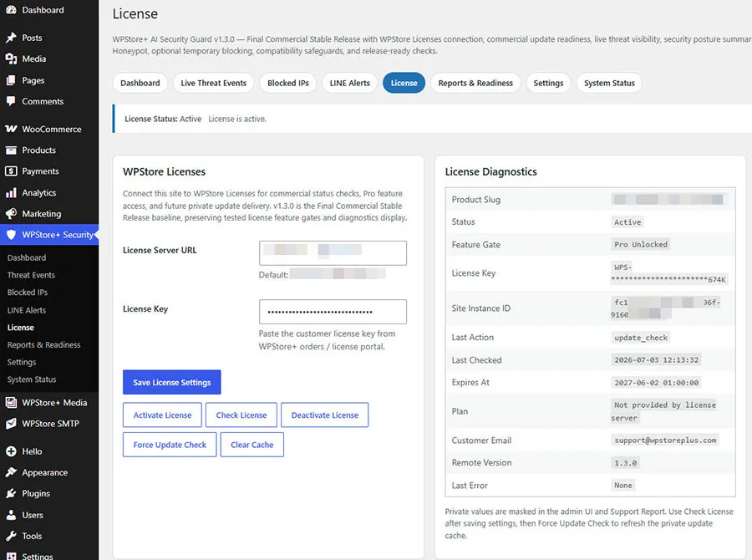Click the Comments bubble icon
Image resolution: width=752 pixels, height=560 pixels.
(x=11, y=101)
